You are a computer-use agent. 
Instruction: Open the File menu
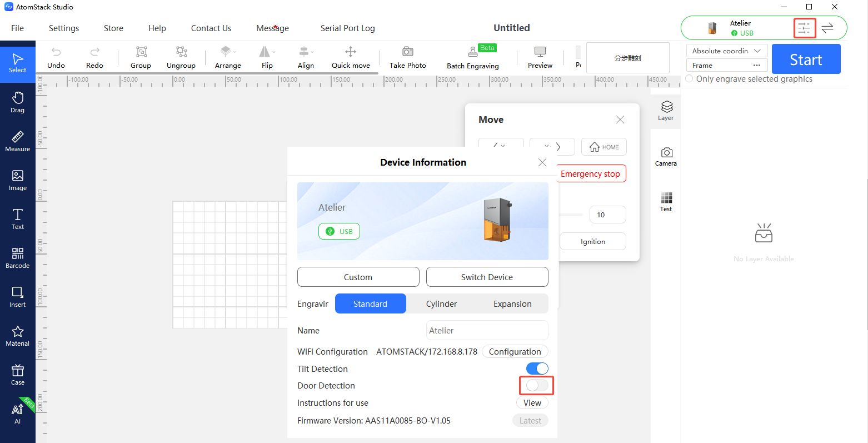click(18, 28)
